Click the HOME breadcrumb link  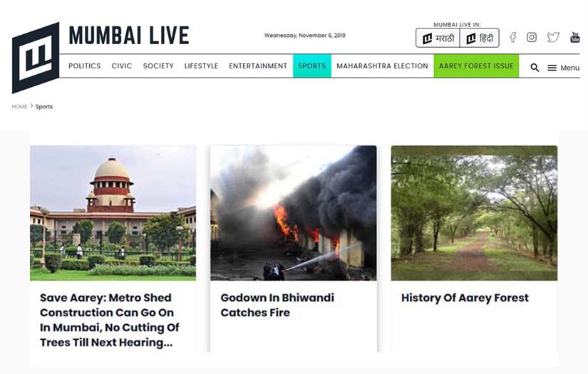click(19, 106)
